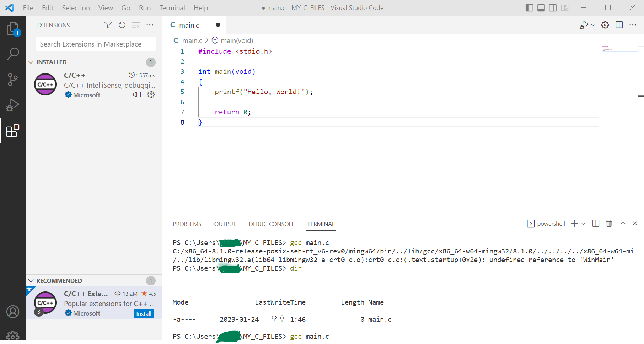Create a new terminal with plus icon
The width and height of the screenshot is (644, 344).
[x=574, y=223]
